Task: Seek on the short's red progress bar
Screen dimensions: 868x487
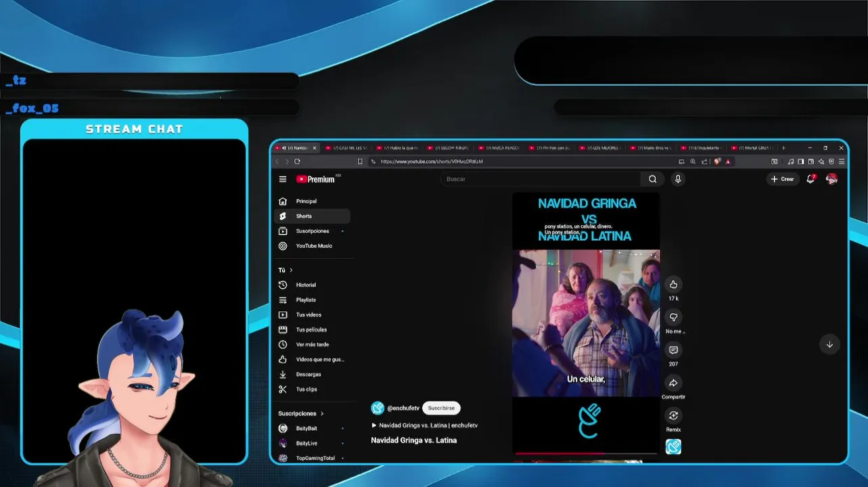Action: click(x=586, y=453)
